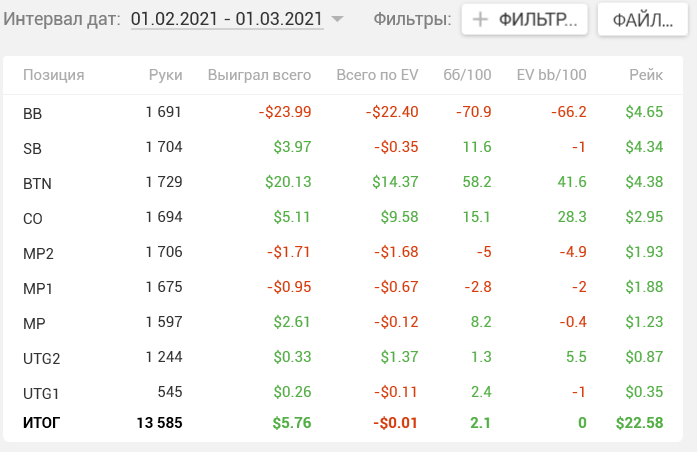The height and width of the screenshot is (452, 697).
Task: Sort by the Позиция column header
Action: 53,75
